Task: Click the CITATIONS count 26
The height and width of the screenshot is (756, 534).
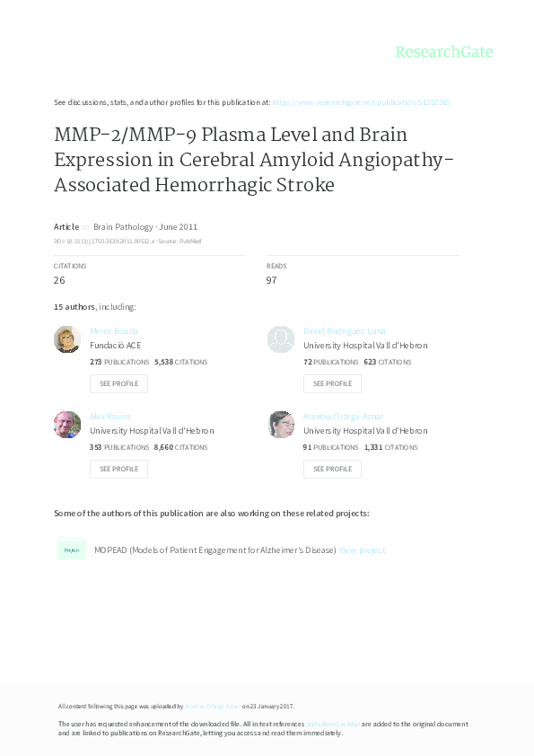Action: pos(58,280)
